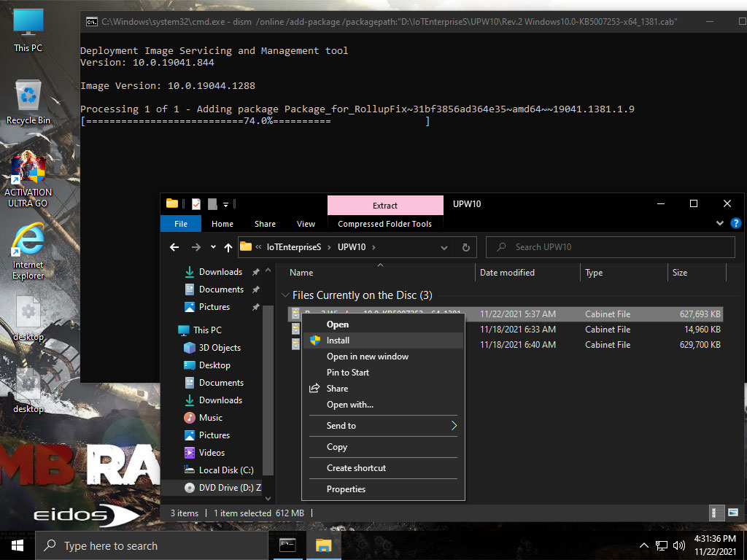Click the Search UPW10 input box
This screenshot has height=560, width=747.
pos(611,247)
